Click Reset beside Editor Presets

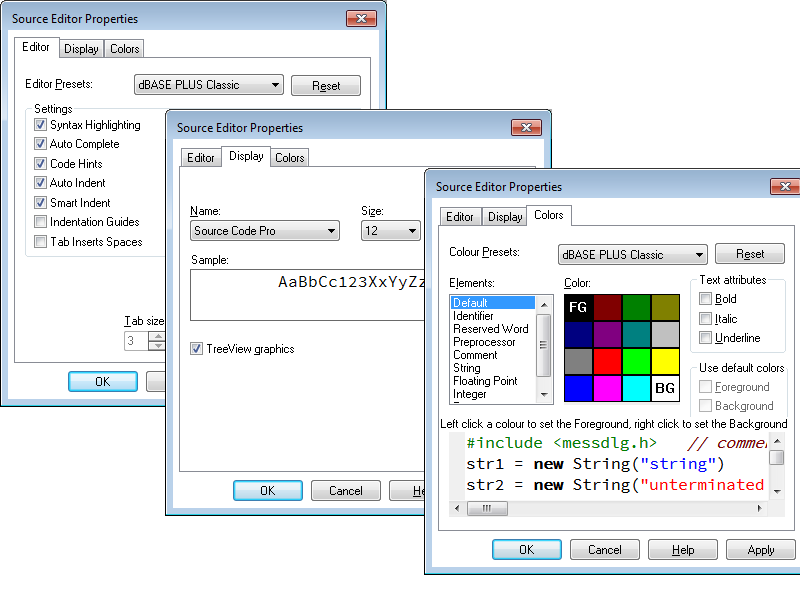click(x=326, y=86)
